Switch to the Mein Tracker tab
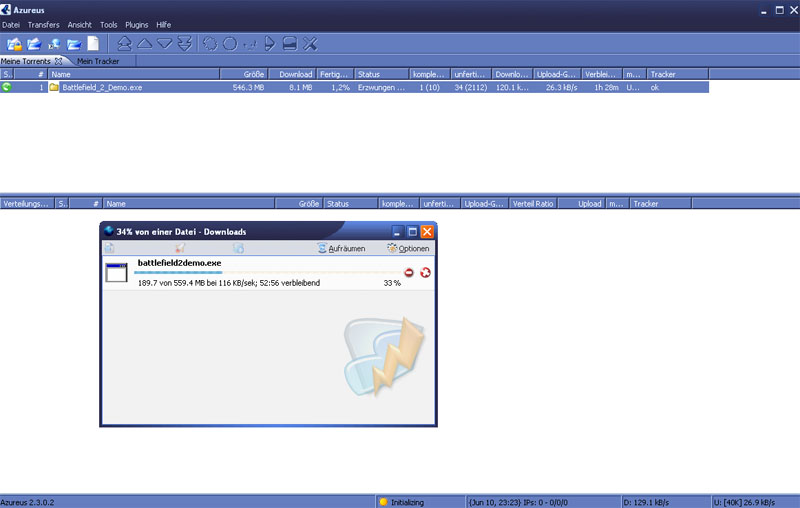Screen dimensions: 800x508 click(98, 61)
